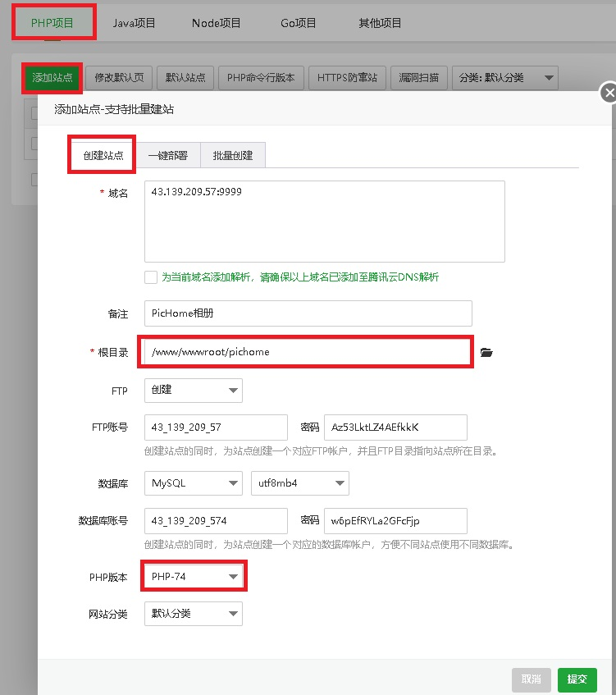The height and width of the screenshot is (695, 616).
Task: Click 数据库账号 field 43_139_209_574
Action: (x=216, y=521)
